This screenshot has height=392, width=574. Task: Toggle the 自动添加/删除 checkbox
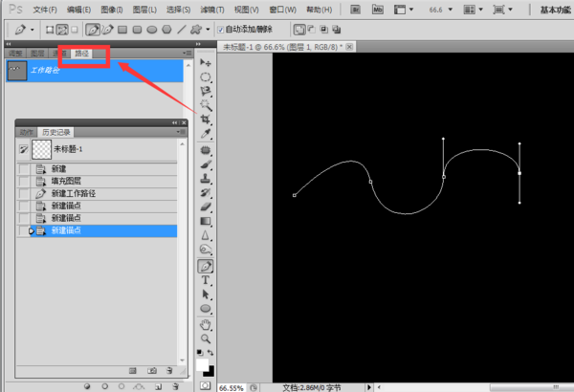pyautogui.click(x=220, y=30)
